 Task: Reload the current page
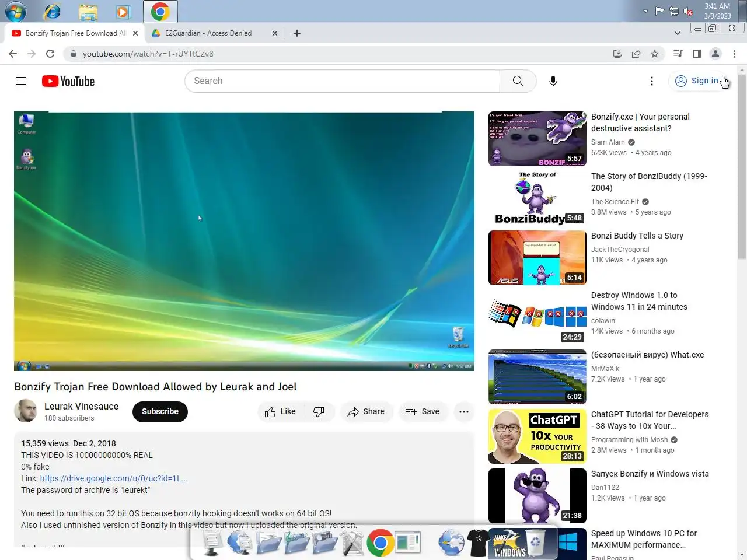pos(50,54)
